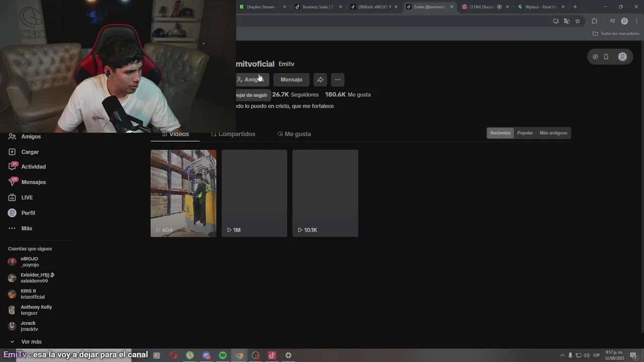Click the Chrome translate page icon
This screenshot has width=644, height=362.
click(x=567, y=21)
